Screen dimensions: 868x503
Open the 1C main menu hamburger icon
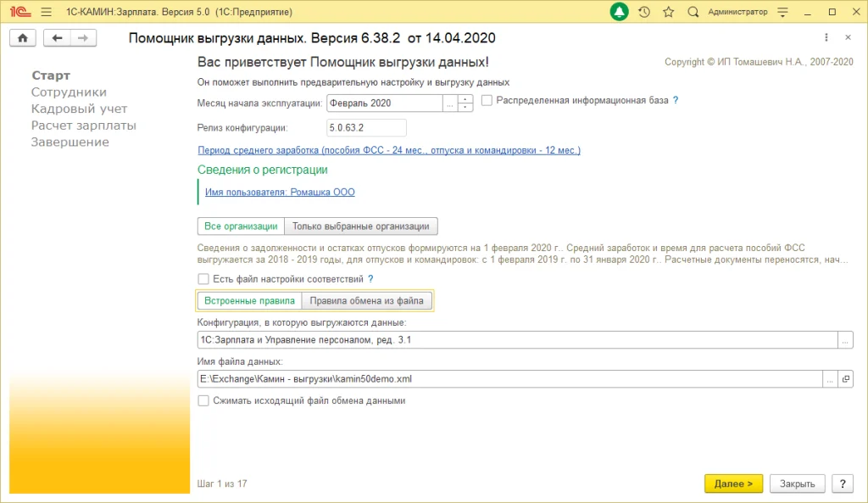[x=47, y=12]
